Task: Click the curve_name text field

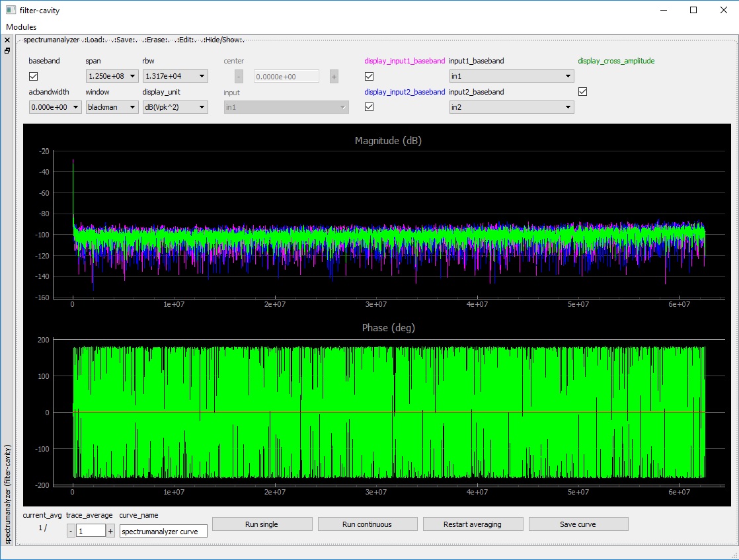Action: coord(163,531)
